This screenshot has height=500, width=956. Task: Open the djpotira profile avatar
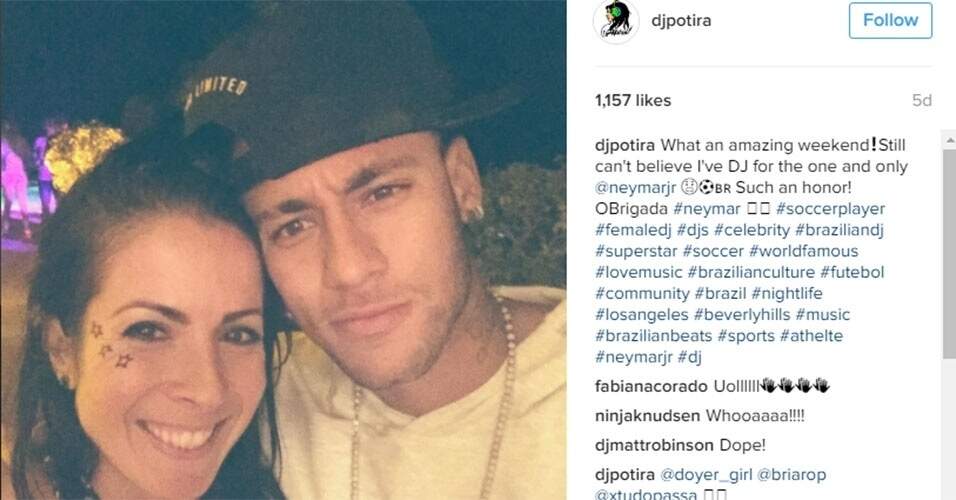pos(616,22)
